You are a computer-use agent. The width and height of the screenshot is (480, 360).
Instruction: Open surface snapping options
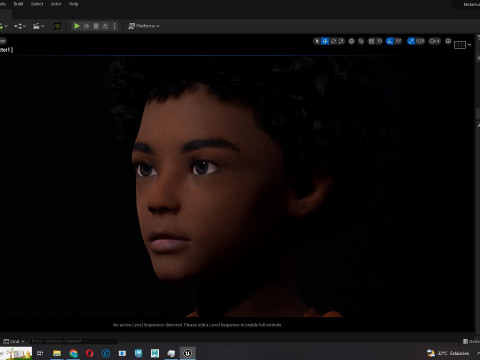pyautogui.click(x=361, y=41)
